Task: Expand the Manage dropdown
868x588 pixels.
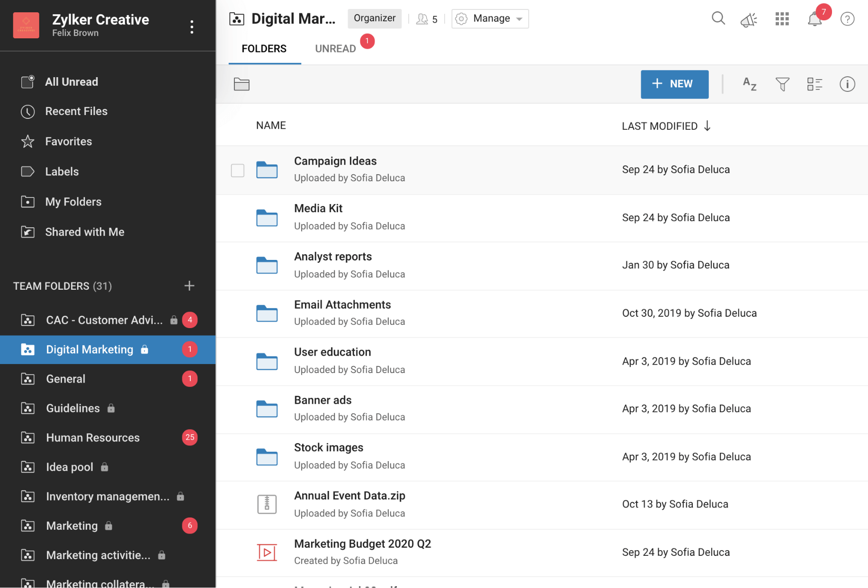Action: click(x=490, y=19)
